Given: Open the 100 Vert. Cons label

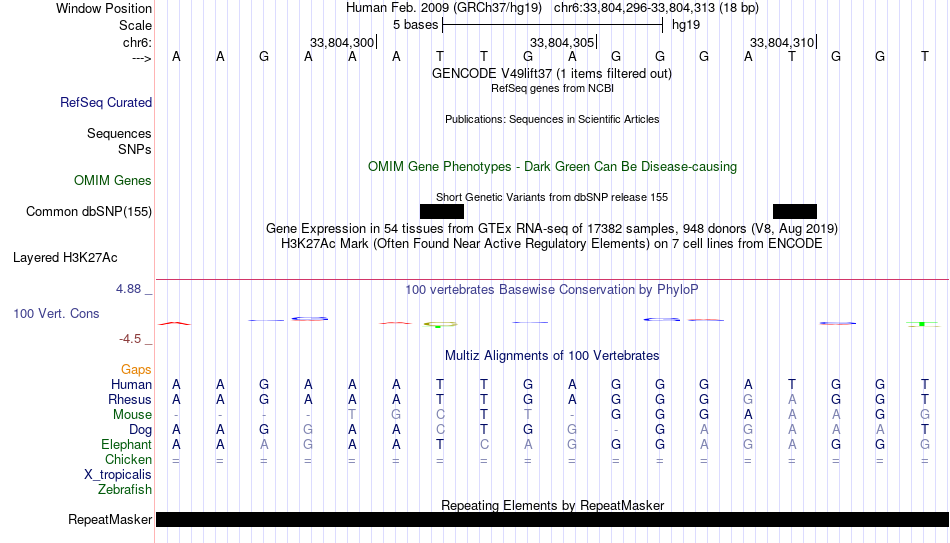Looking at the screenshot, I should [x=56, y=313].
